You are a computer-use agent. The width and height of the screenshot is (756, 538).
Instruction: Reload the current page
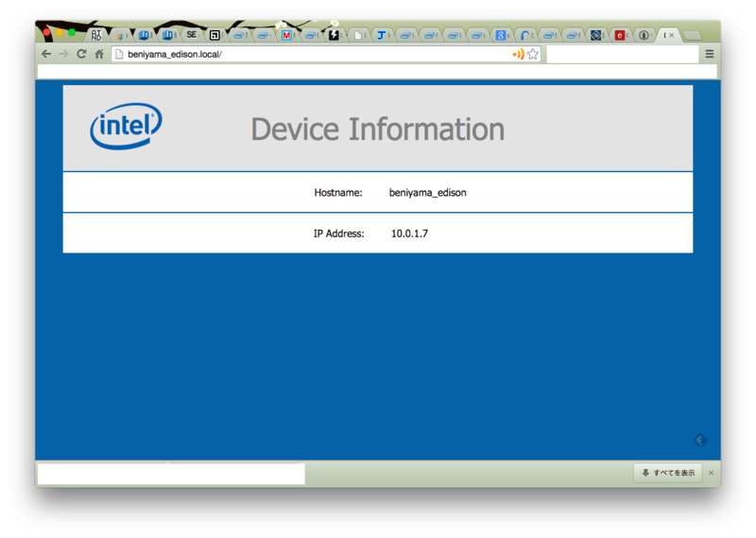(81, 54)
